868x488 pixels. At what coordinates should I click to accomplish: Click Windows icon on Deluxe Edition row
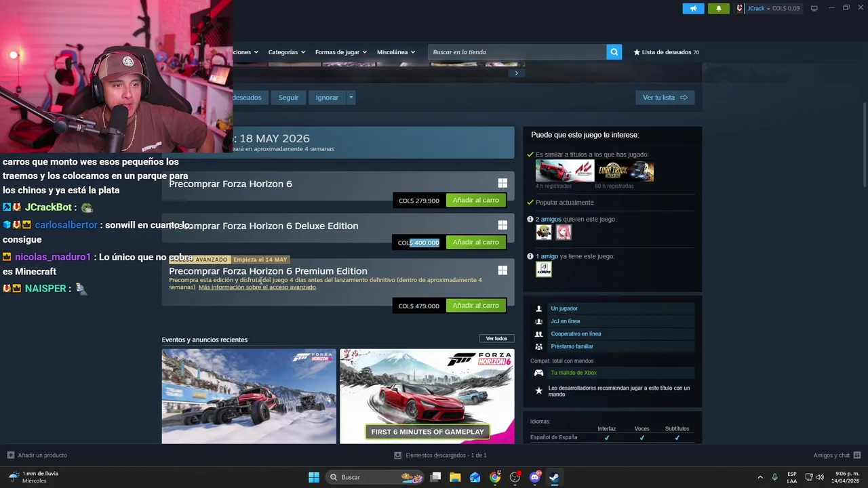tap(502, 225)
